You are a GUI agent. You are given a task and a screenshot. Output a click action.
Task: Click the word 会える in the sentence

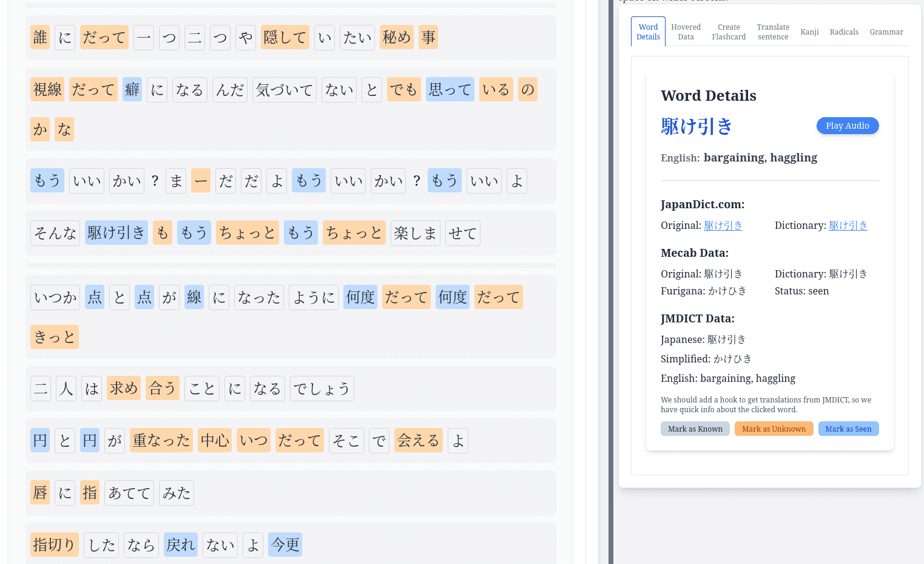(x=418, y=440)
